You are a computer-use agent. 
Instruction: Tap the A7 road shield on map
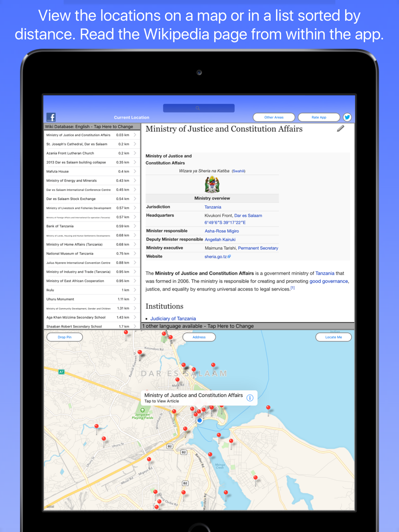click(61, 372)
